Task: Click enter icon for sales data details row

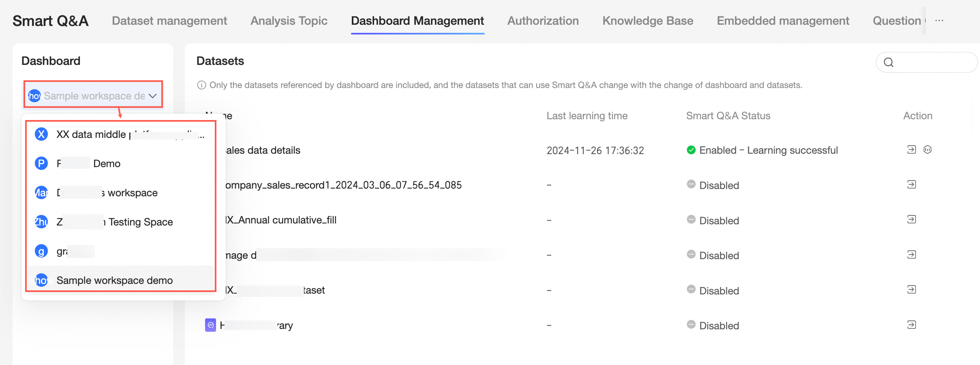Action: click(912, 150)
